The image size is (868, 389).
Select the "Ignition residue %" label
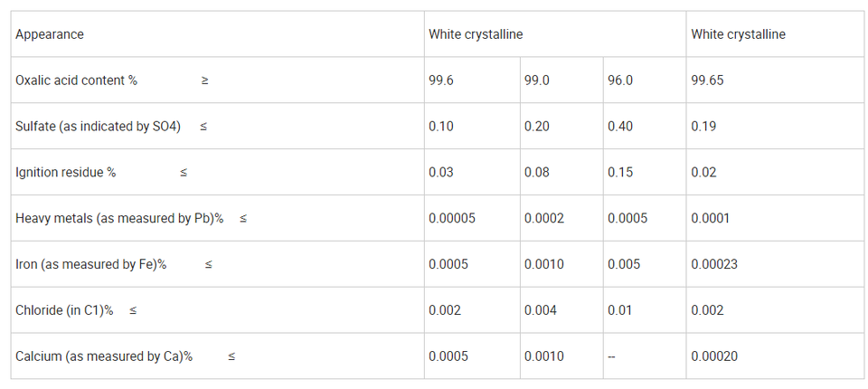(66, 173)
